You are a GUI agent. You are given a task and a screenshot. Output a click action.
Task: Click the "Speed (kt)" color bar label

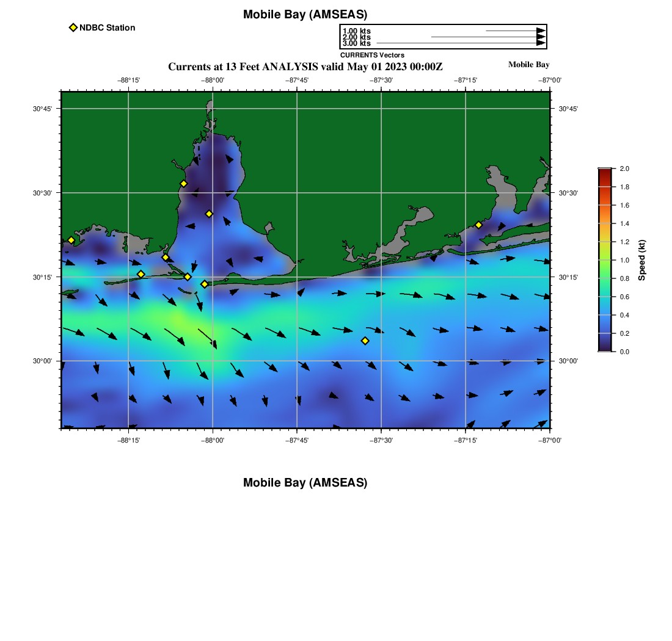[641, 260]
